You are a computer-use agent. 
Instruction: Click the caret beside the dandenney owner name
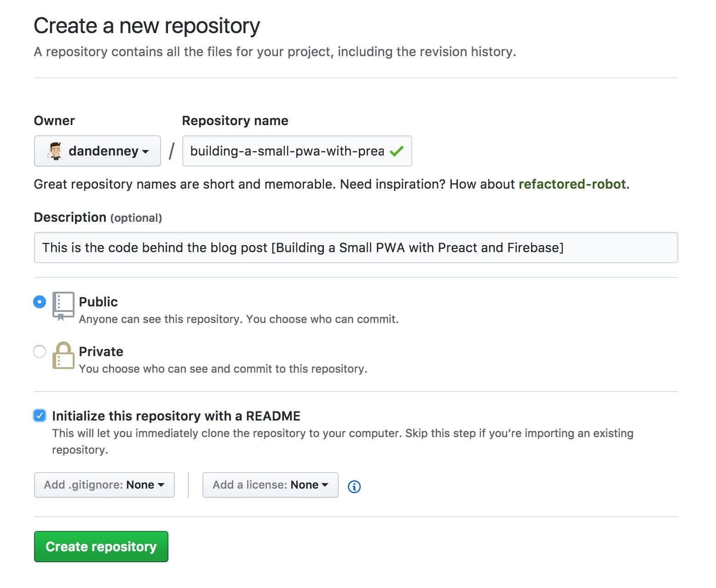pos(145,151)
